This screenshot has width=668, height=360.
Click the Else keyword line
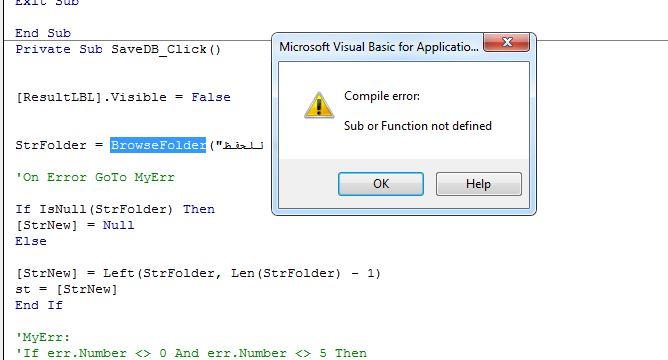click(x=31, y=241)
